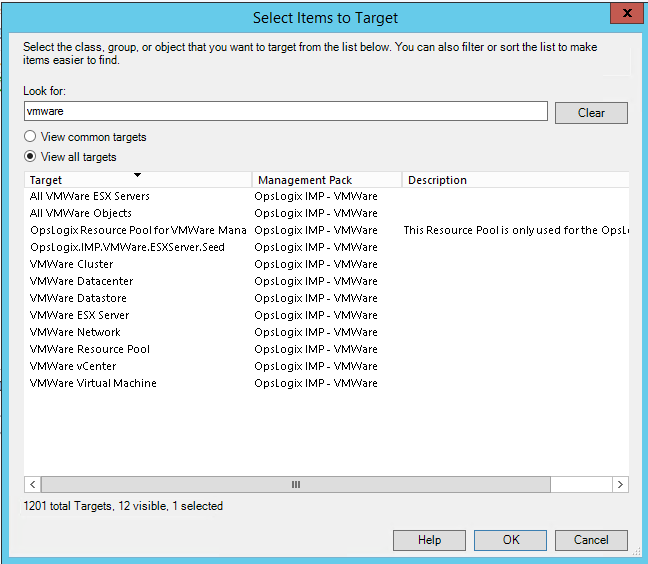648x564 pixels.
Task: Click the horizontal scrollbar left arrow
Action: 32,484
